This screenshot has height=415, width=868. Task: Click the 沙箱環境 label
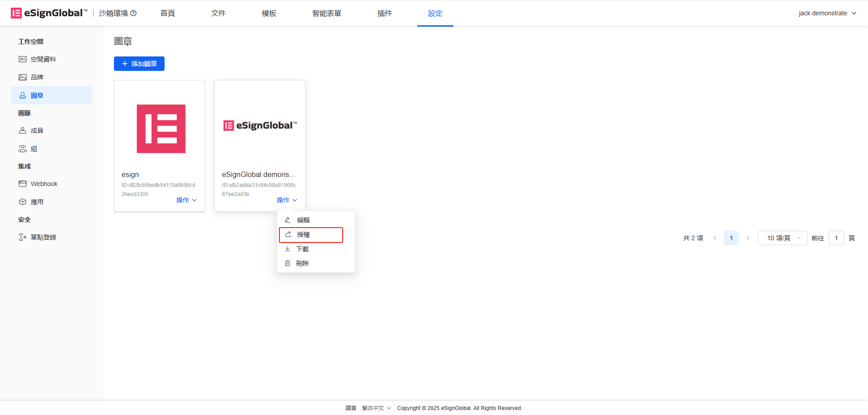click(113, 13)
